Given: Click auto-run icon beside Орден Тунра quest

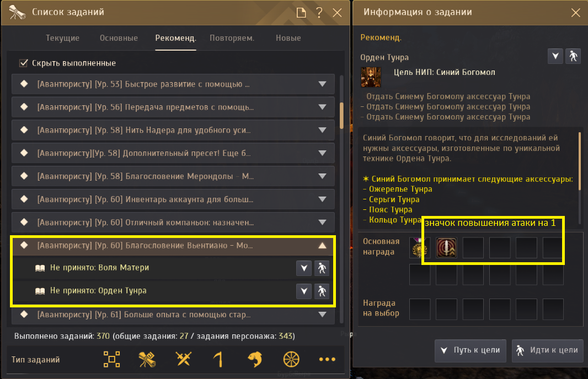Looking at the screenshot, I should [322, 291].
